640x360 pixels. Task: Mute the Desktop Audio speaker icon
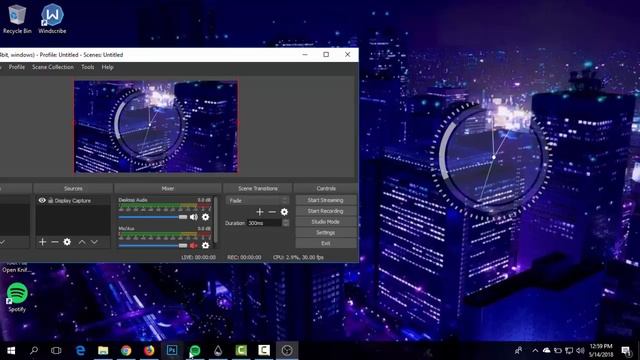click(x=194, y=217)
